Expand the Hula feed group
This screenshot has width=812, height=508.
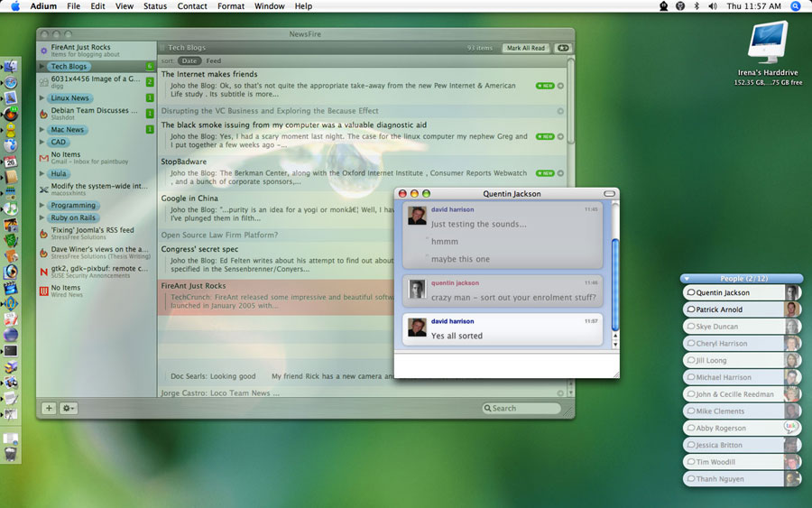[42, 173]
